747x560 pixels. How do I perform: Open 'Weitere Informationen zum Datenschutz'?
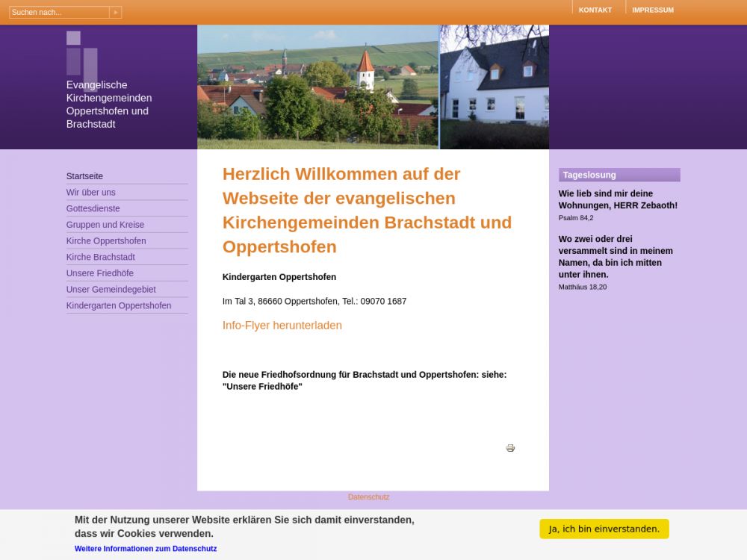[146, 549]
